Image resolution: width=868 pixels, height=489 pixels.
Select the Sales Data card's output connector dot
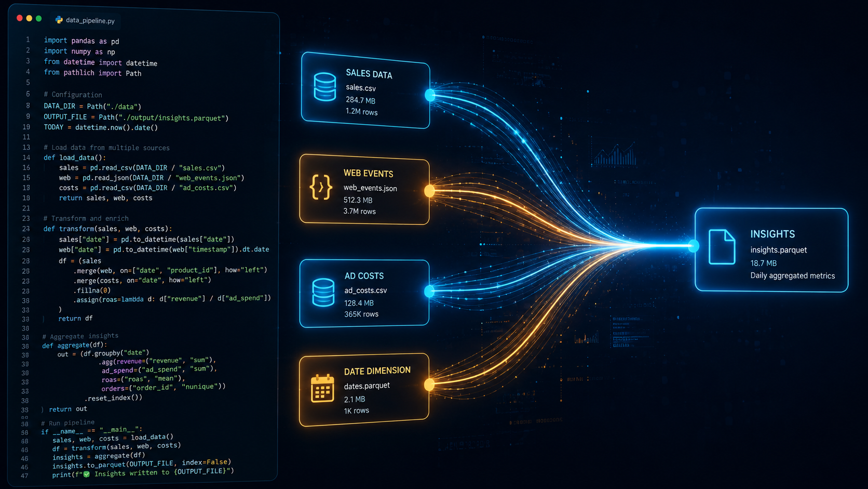pos(430,95)
